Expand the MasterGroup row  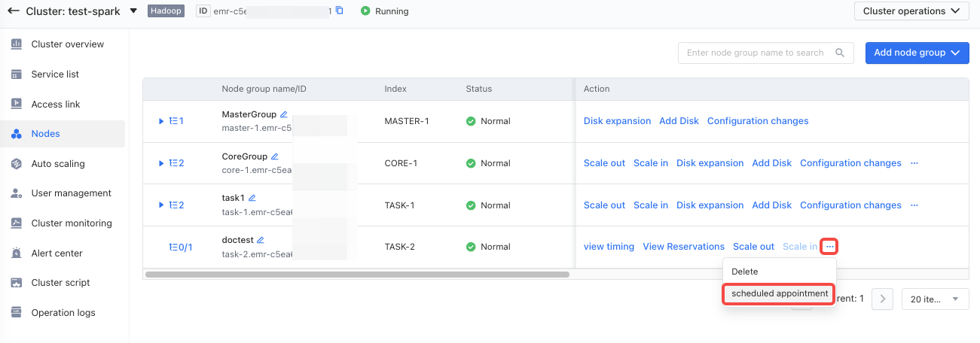[x=161, y=121]
